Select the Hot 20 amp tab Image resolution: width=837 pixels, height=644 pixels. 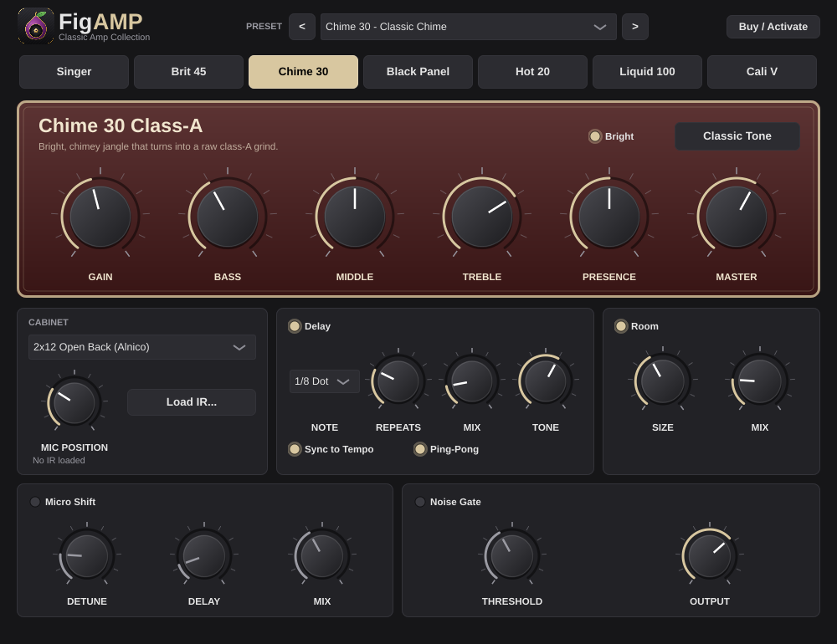click(x=532, y=71)
